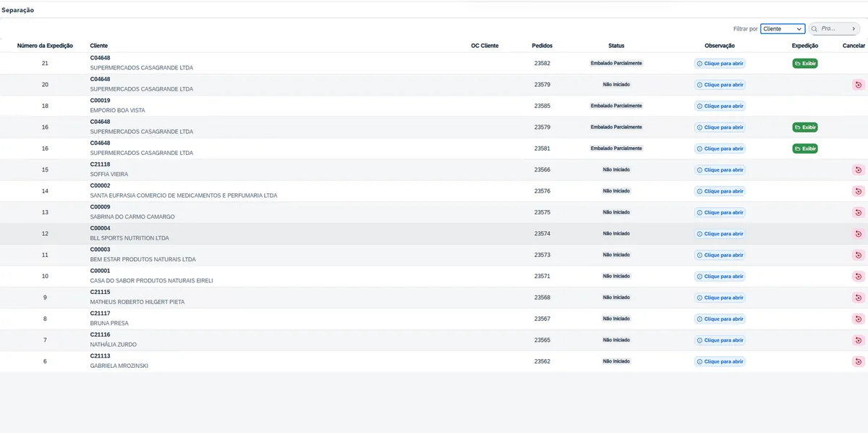Click cancel icon for order 23576

858,191
